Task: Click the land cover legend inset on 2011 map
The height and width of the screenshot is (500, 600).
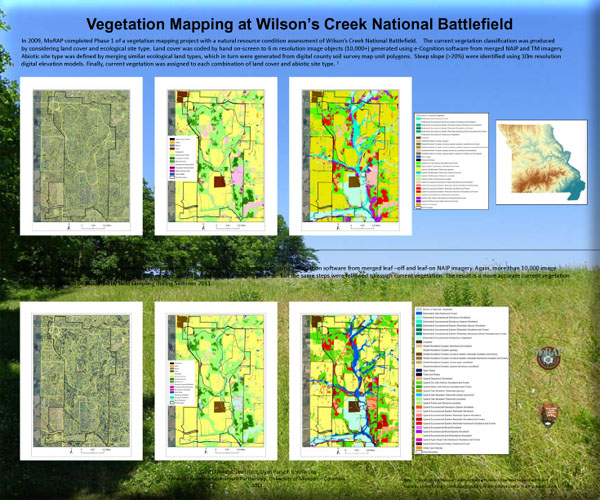Action: coord(183,383)
